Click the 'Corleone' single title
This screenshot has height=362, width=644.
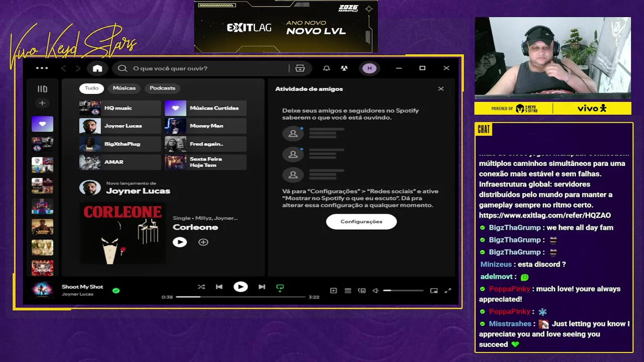point(195,227)
